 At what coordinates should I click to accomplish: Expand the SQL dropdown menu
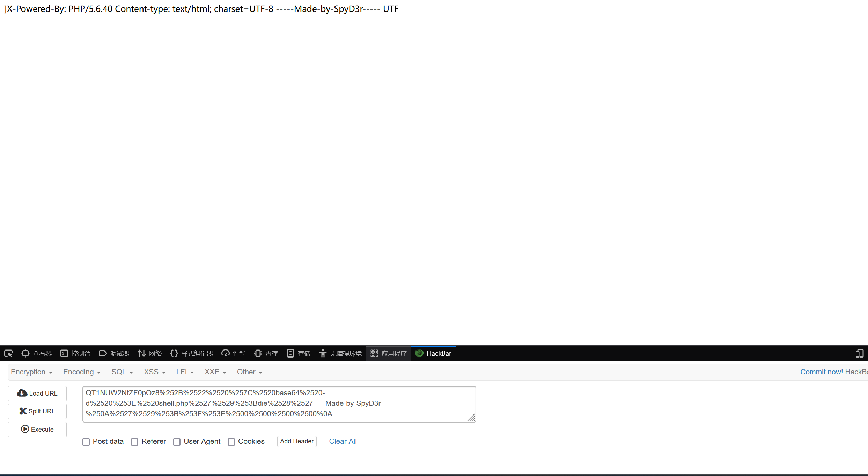tap(122, 372)
